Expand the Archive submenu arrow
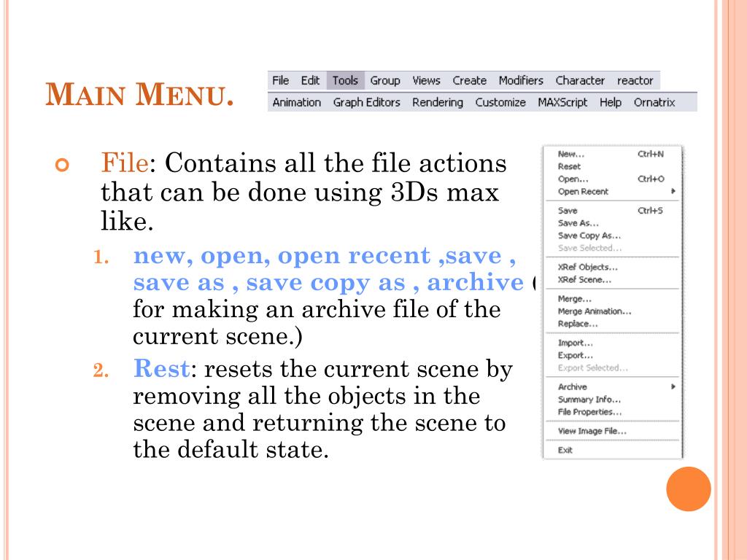This screenshot has height=560, width=747. [x=673, y=386]
